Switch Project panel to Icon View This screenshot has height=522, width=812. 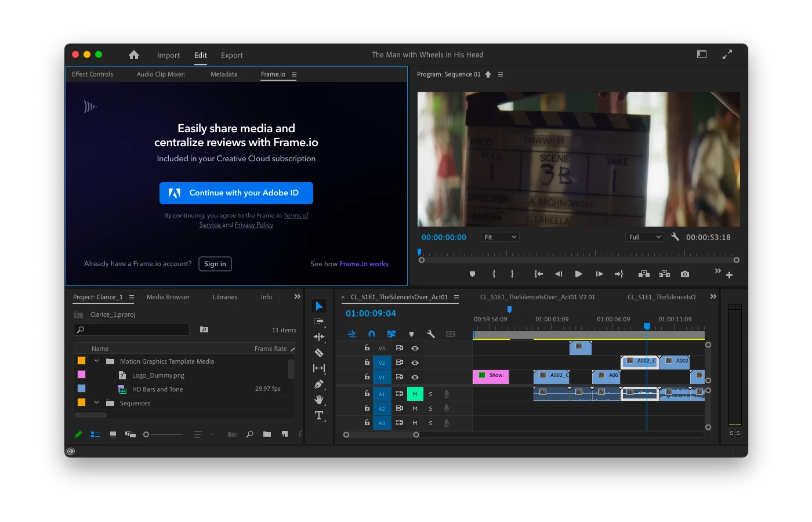coord(113,434)
